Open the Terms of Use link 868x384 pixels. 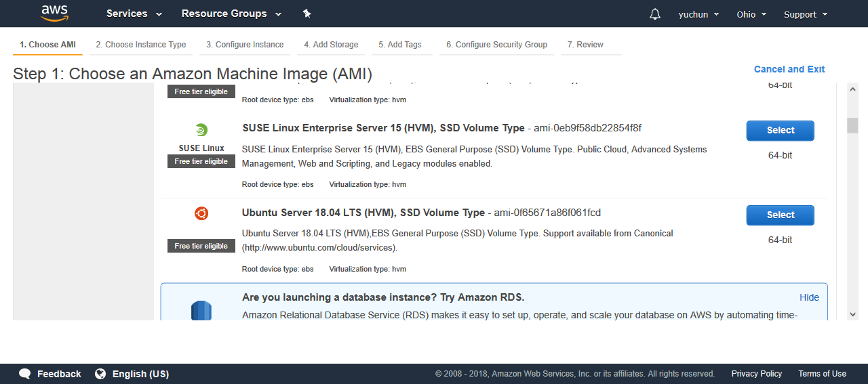(x=822, y=374)
